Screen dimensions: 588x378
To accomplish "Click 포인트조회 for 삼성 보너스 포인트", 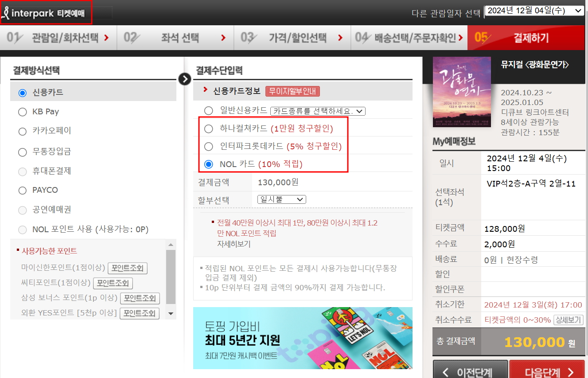I will (x=140, y=298).
